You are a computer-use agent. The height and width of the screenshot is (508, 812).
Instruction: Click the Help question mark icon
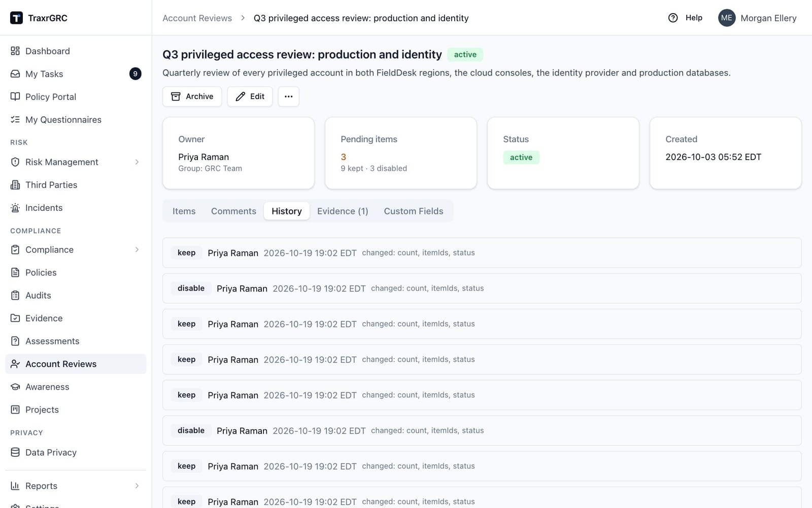(673, 18)
